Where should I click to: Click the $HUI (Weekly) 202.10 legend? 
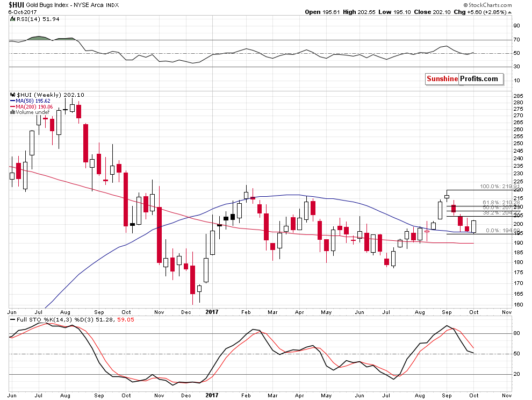[51, 95]
